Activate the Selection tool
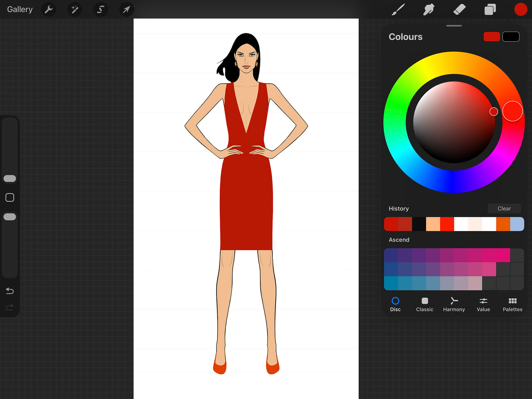 pos(101,9)
